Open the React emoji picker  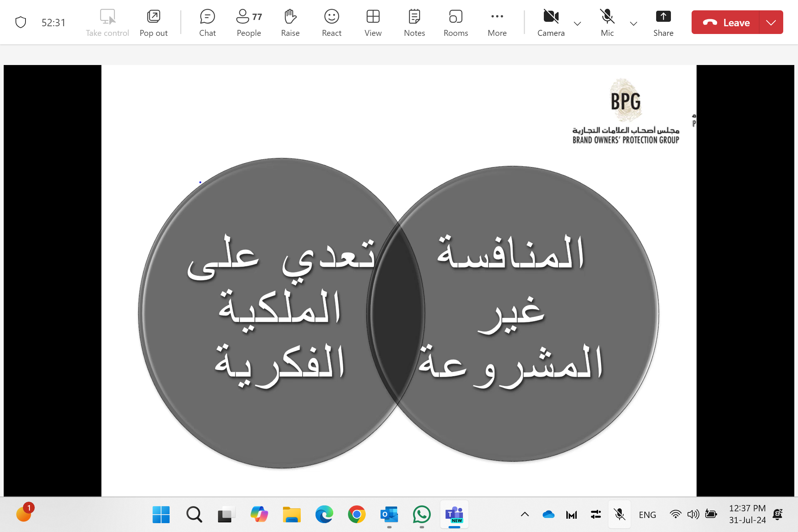[x=331, y=23]
